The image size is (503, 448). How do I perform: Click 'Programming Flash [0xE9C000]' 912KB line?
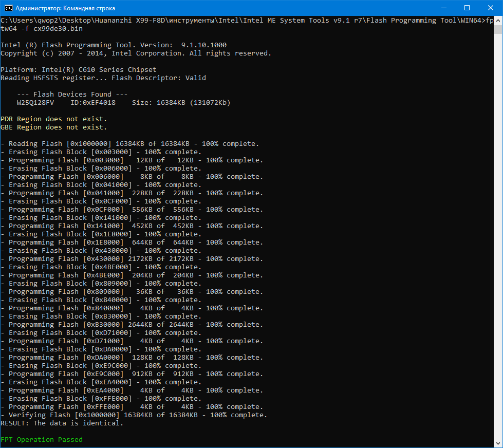click(132, 374)
